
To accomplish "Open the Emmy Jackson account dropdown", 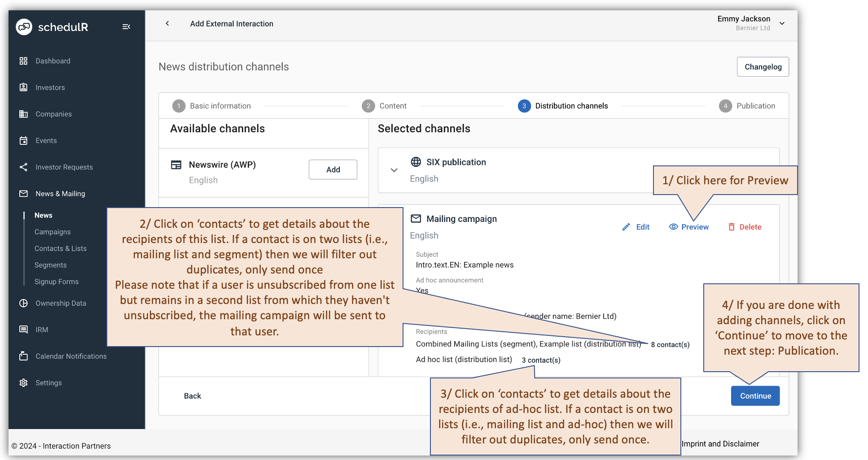I will (x=782, y=23).
